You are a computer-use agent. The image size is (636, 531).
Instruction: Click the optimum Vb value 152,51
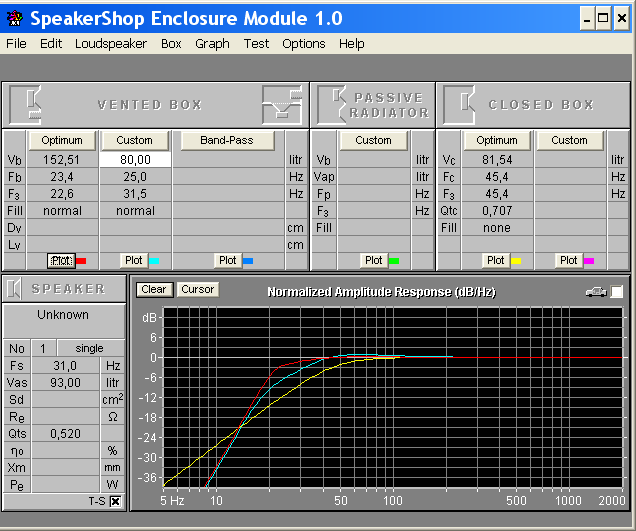(62, 160)
